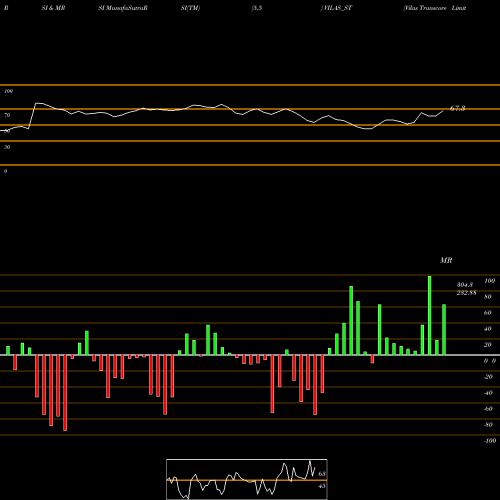Click the SI & MR header text

[53, 8]
